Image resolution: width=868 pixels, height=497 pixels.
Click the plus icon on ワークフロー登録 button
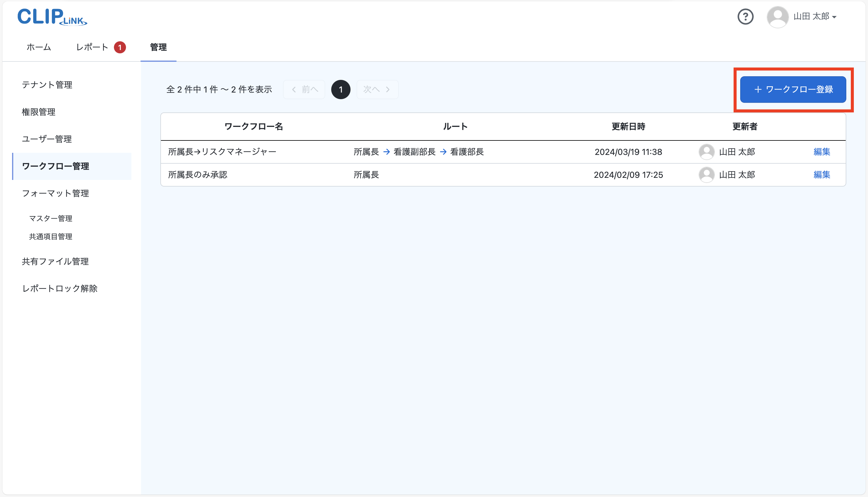[758, 90]
